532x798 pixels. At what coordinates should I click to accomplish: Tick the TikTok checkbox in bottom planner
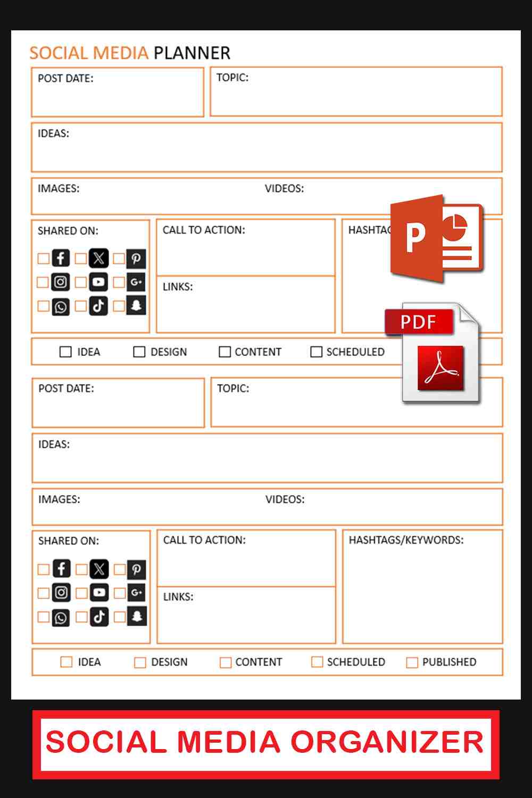click(x=81, y=617)
